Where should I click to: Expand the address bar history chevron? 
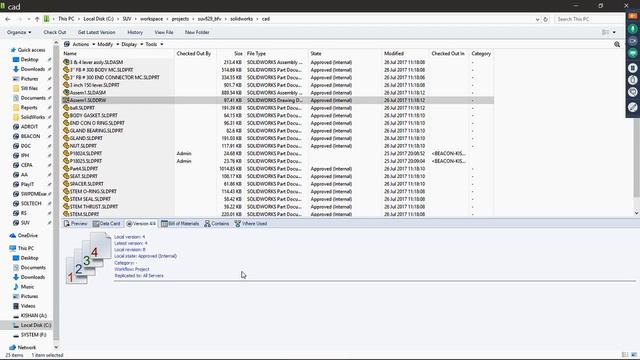point(537,19)
